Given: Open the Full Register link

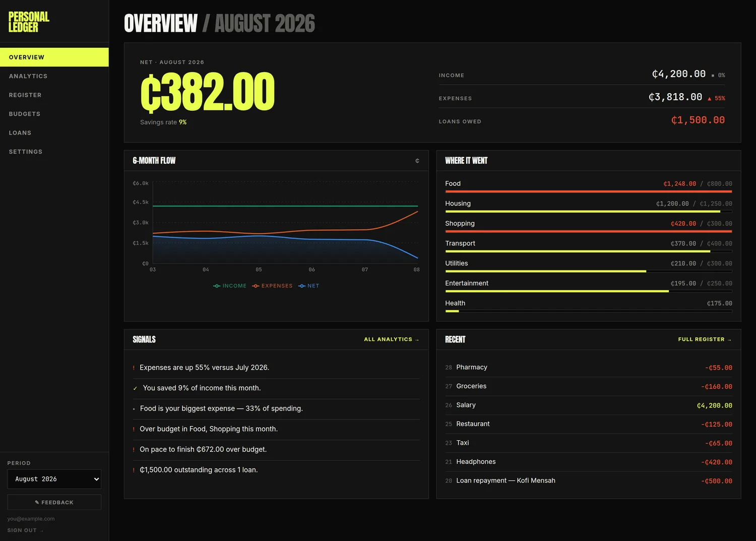Looking at the screenshot, I should pyautogui.click(x=705, y=340).
